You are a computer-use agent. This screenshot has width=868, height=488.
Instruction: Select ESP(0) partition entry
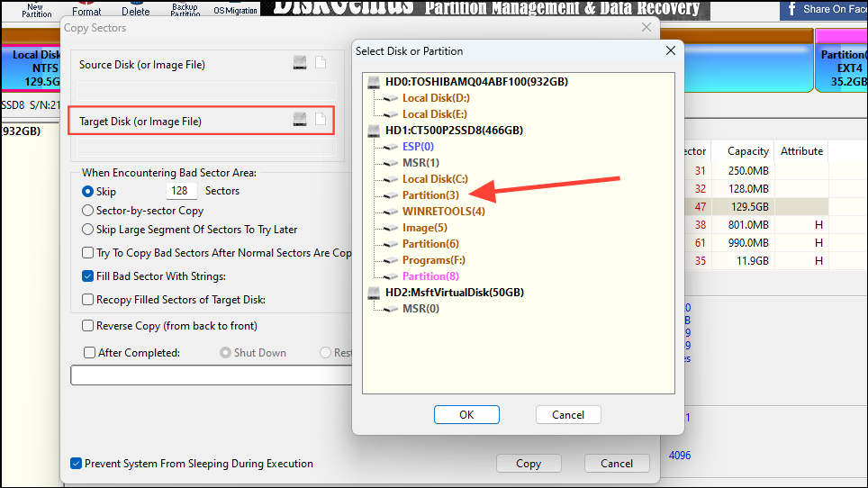[x=418, y=147]
